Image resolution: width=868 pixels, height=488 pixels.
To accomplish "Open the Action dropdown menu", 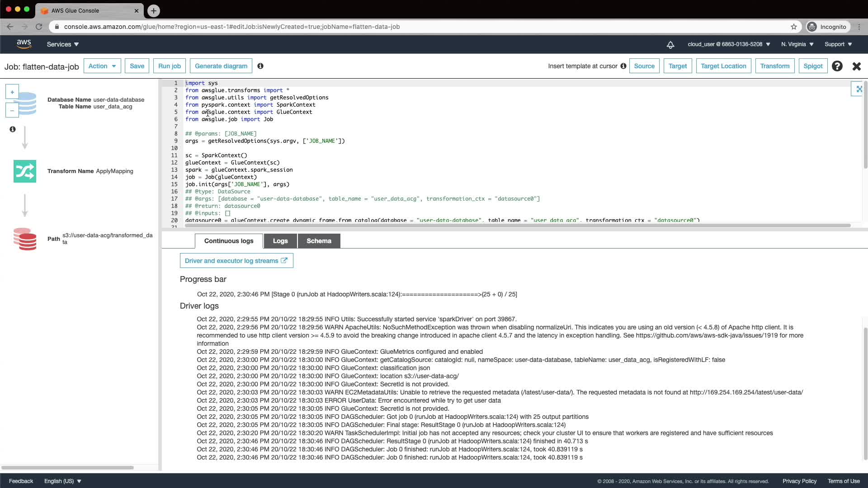I will tap(102, 66).
